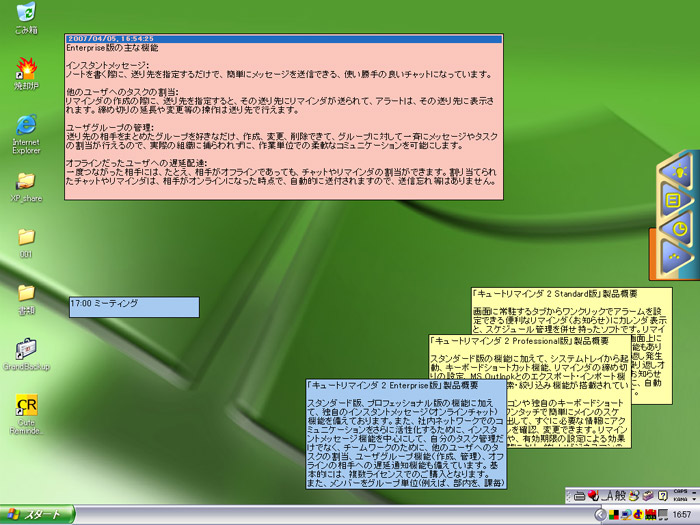Click Enterprise版の主な機能 title line
This screenshot has height=525, width=700.
click(x=112, y=48)
